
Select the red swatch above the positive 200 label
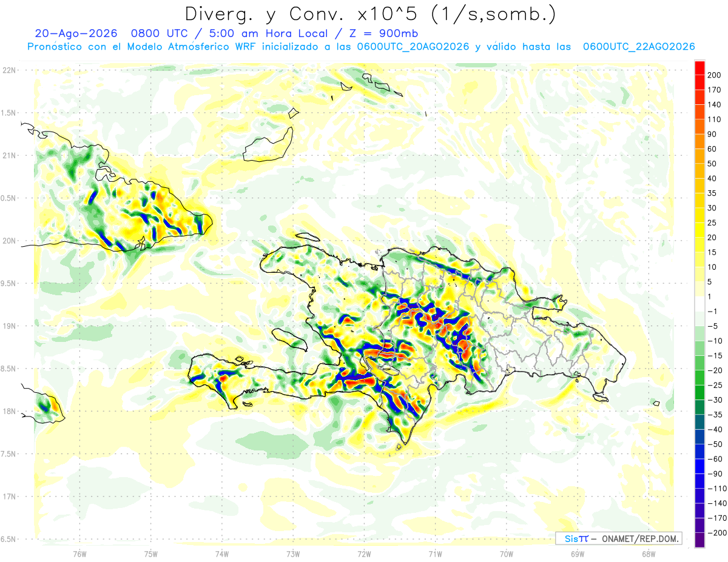click(x=699, y=68)
